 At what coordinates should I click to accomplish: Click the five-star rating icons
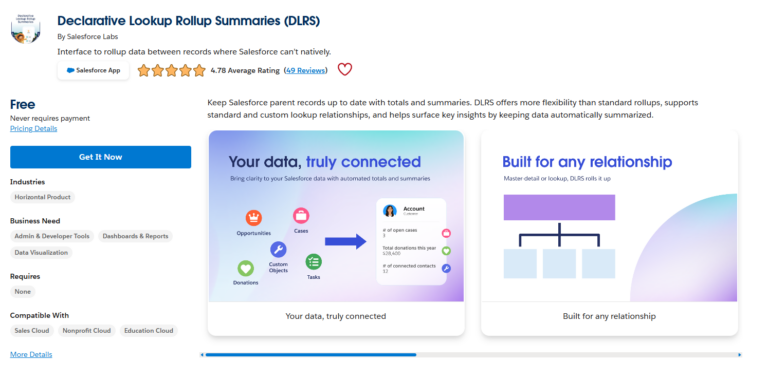coord(171,71)
